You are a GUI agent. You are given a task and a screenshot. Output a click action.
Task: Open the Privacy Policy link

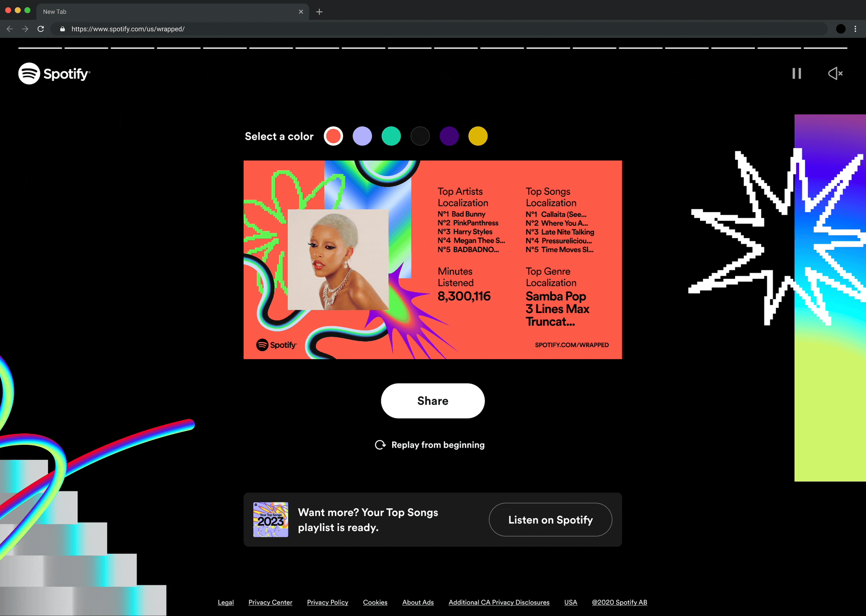pyautogui.click(x=328, y=602)
